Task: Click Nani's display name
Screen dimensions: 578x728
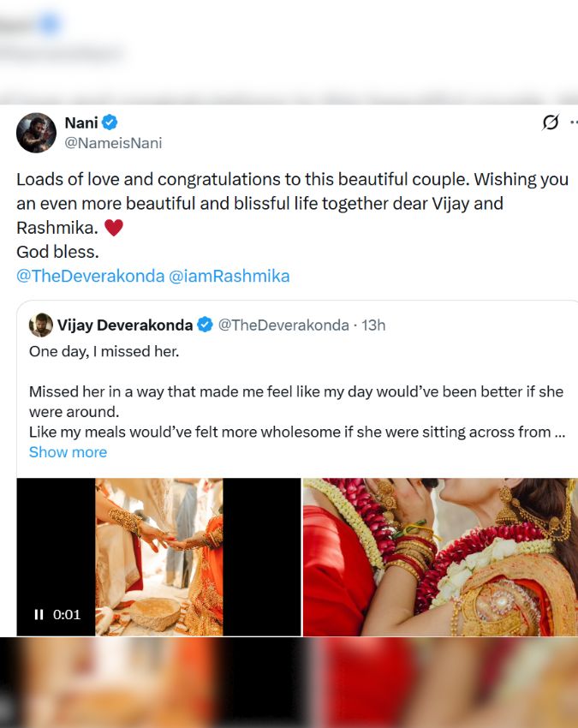Action: 82,122
